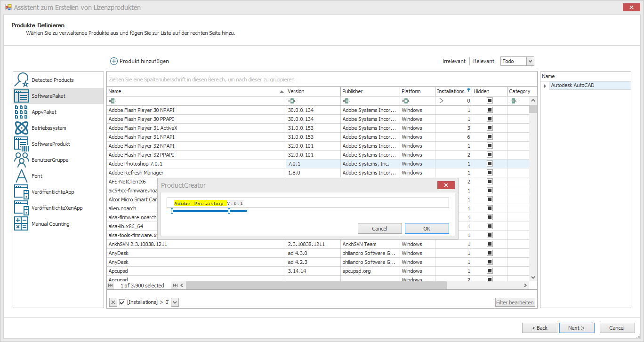Click the Filter bearbeiten button
This screenshot has width=644, height=342.
(x=515, y=302)
